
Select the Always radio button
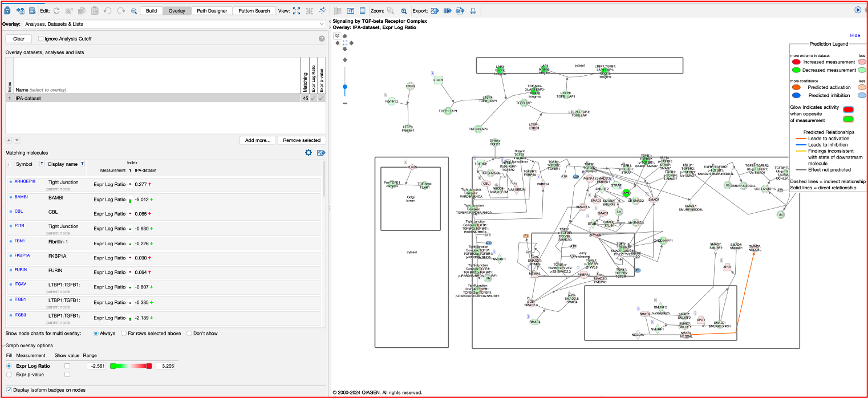[96, 333]
